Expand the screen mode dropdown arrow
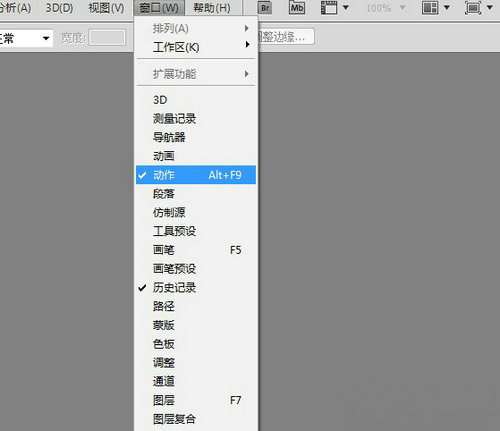This screenshot has height=431, width=500. [x=490, y=7]
